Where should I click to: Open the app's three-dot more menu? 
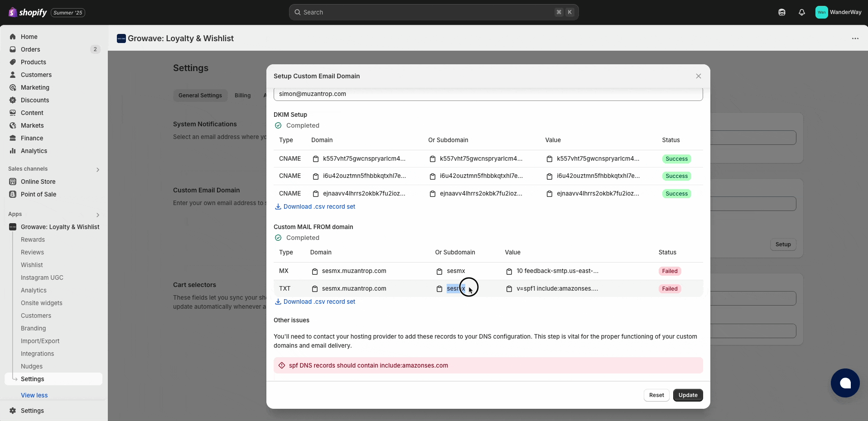pyautogui.click(x=855, y=38)
